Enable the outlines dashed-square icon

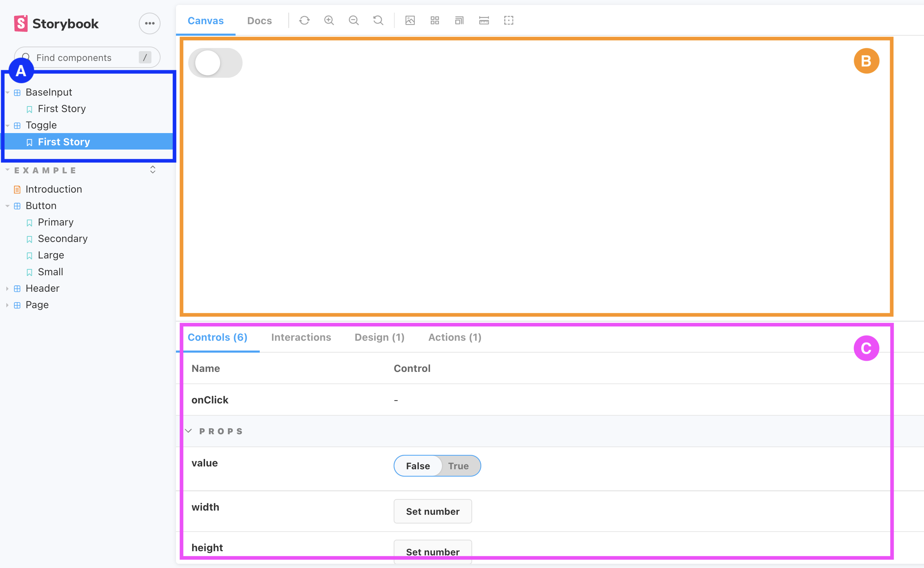coord(509,21)
